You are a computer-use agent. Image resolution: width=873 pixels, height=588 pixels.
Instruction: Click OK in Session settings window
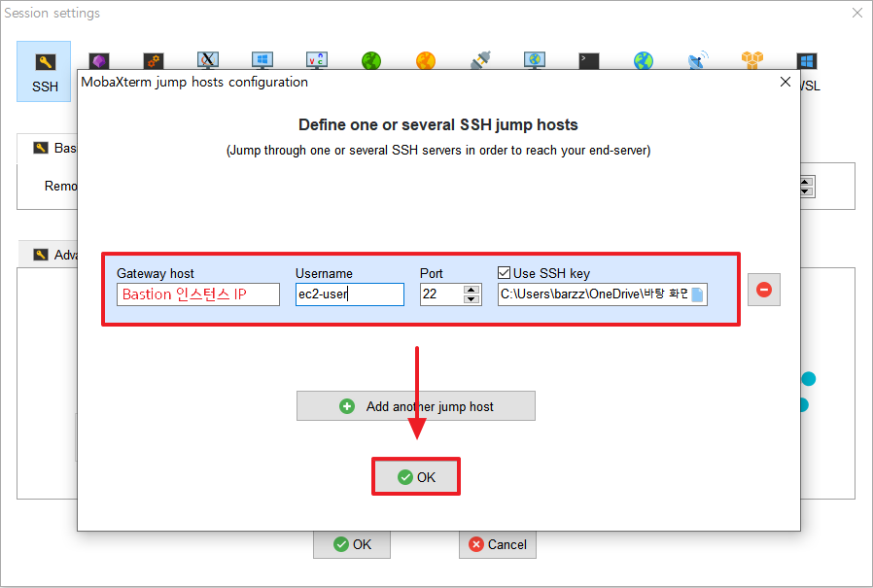352,544
